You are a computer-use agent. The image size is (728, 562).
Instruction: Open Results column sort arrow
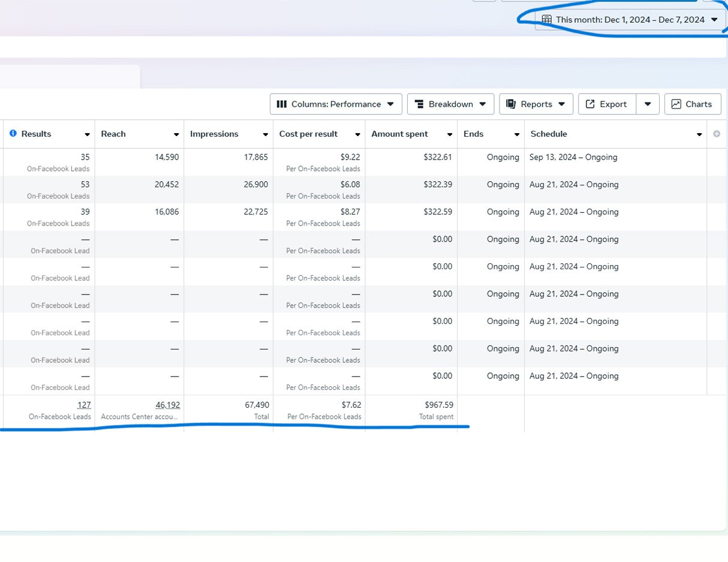click(x=87, y=134)
